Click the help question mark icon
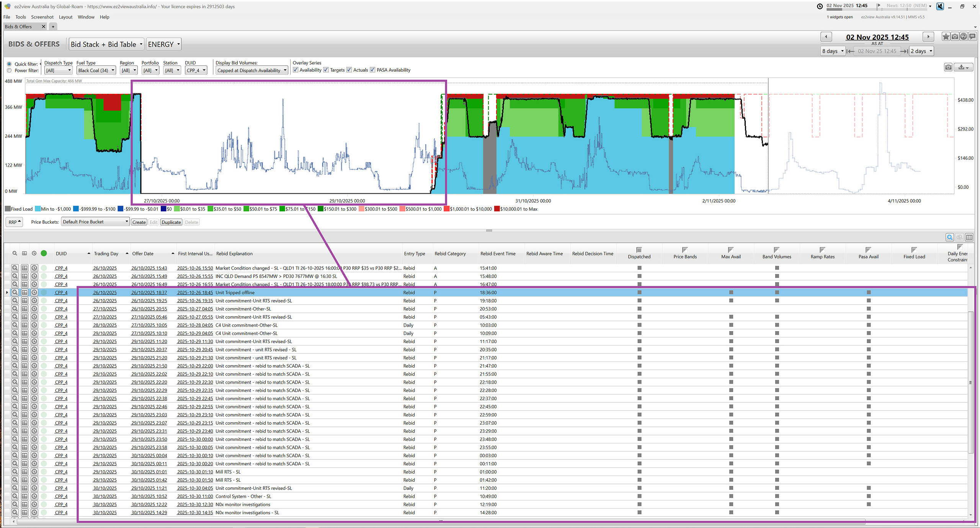 pyautogui.click(x=964, y=37)
